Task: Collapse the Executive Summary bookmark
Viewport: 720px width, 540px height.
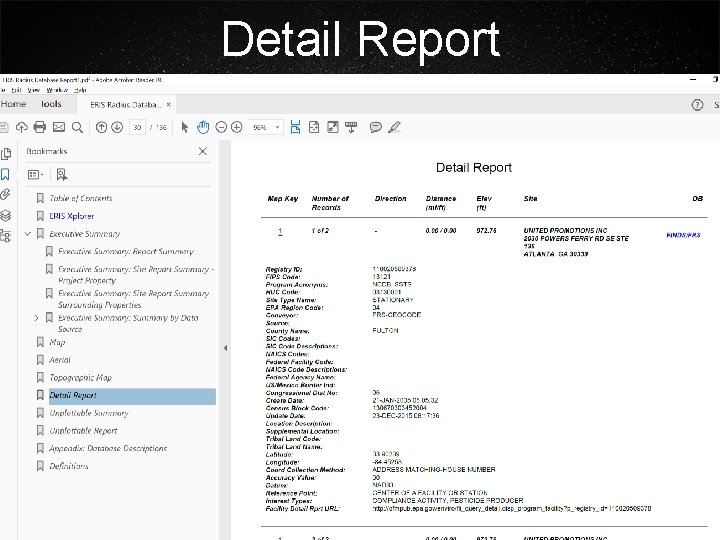Action: point(27,234)
